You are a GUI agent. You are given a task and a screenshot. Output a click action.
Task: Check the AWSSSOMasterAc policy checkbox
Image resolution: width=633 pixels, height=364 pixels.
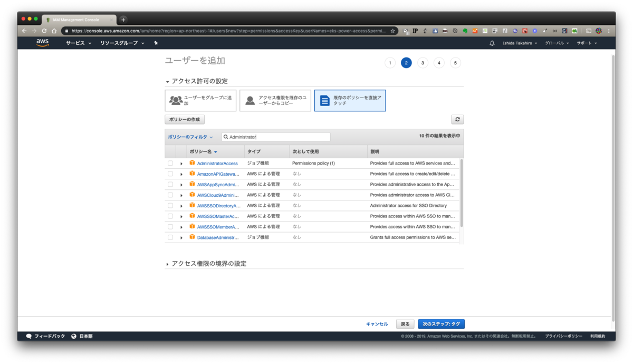170,216
